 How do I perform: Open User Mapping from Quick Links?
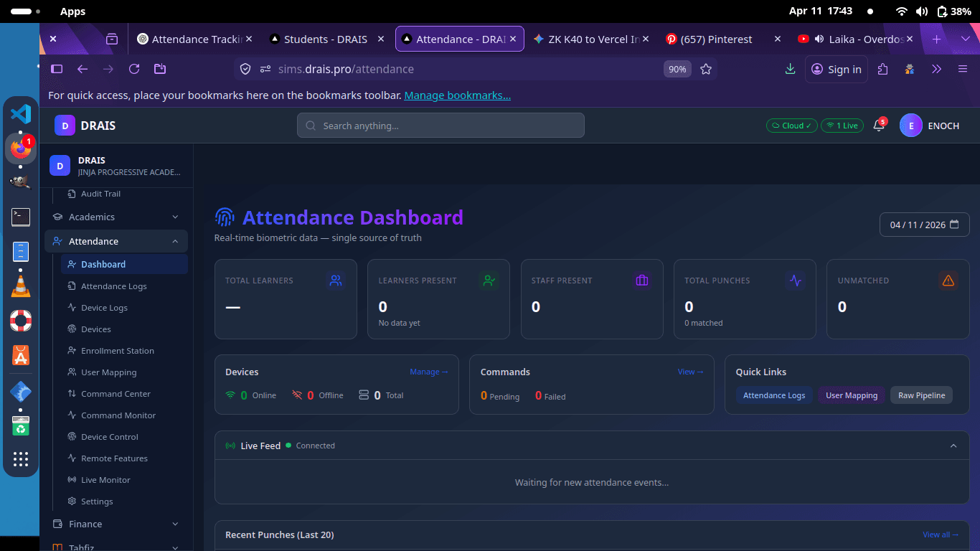pyautogui.click(x=852, y=395)
